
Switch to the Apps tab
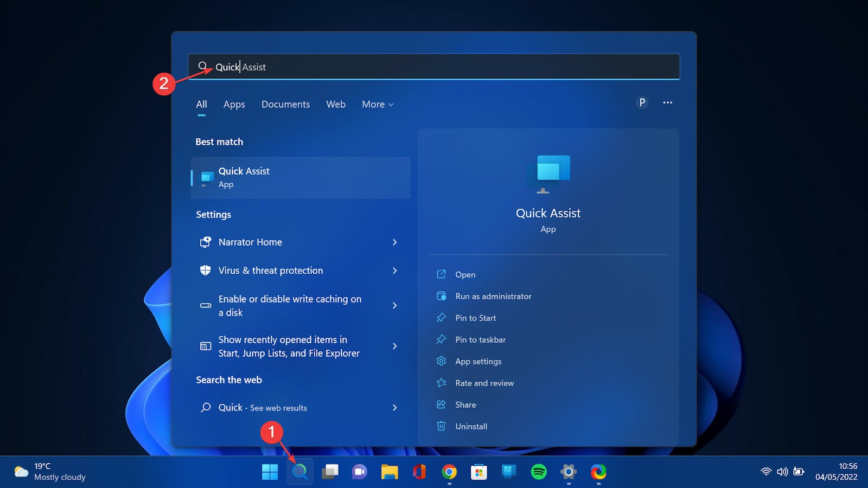(x=234, y=104)
